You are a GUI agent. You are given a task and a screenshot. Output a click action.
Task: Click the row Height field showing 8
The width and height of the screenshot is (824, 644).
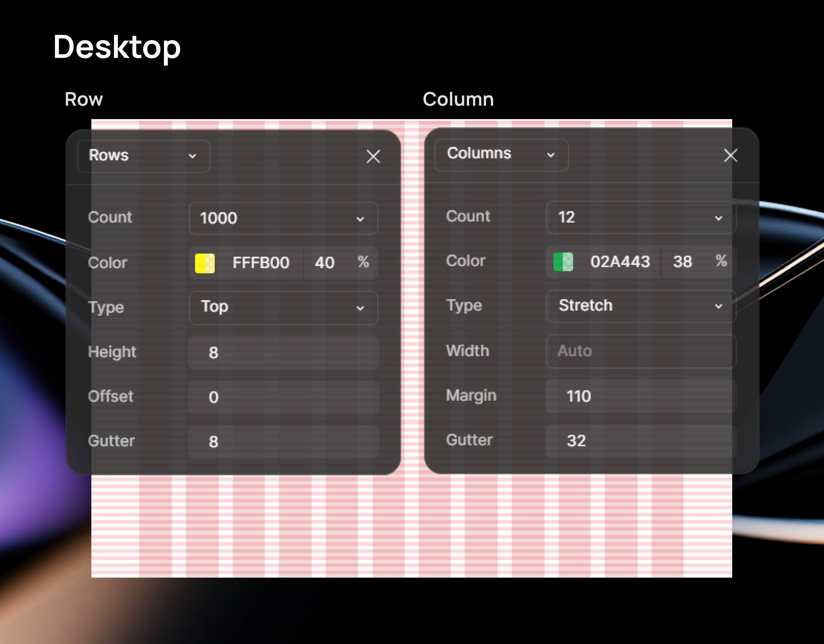(x=283, y=353)
